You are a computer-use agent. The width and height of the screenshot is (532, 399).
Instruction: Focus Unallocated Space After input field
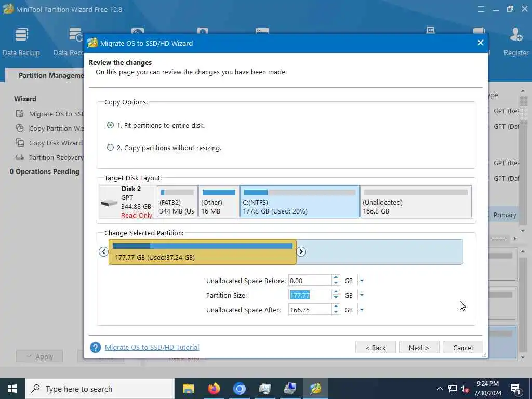tap(310, 310)
